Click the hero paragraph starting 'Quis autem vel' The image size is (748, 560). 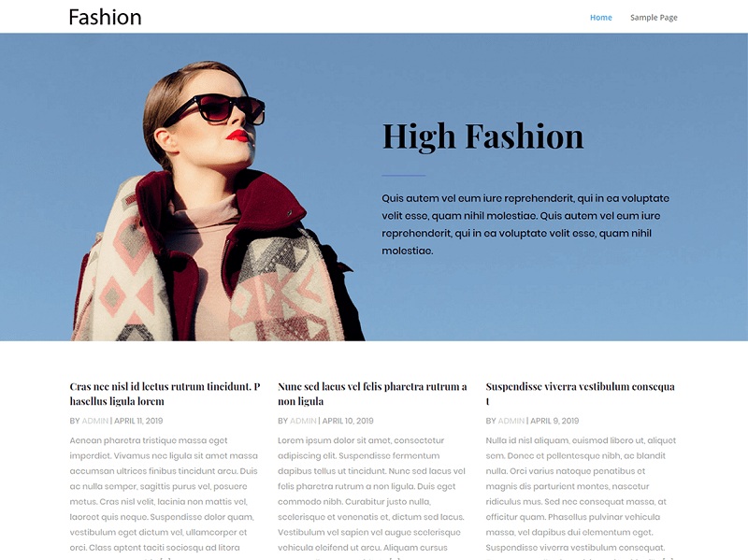pos(525,224)
